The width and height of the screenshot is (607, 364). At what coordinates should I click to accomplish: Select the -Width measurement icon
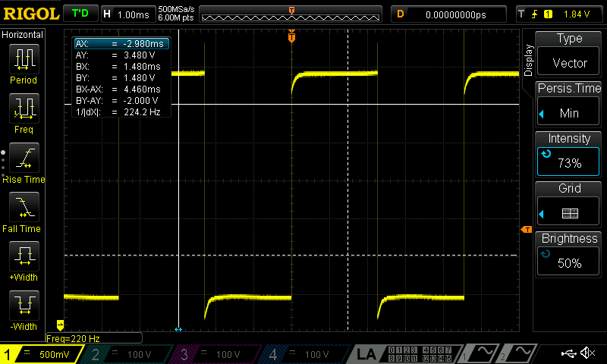click(24, 305)
